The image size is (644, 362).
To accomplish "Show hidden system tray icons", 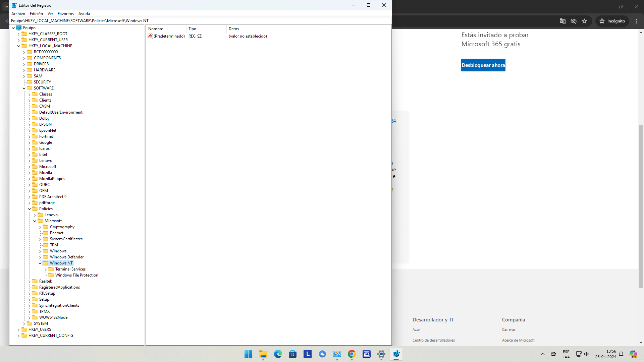I will click(542, 354).
